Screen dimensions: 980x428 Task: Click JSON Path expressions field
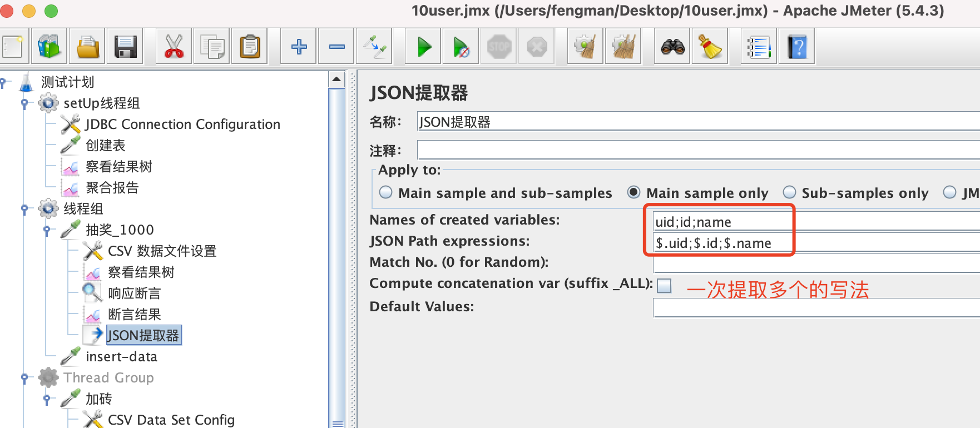(x=816, y=243)
